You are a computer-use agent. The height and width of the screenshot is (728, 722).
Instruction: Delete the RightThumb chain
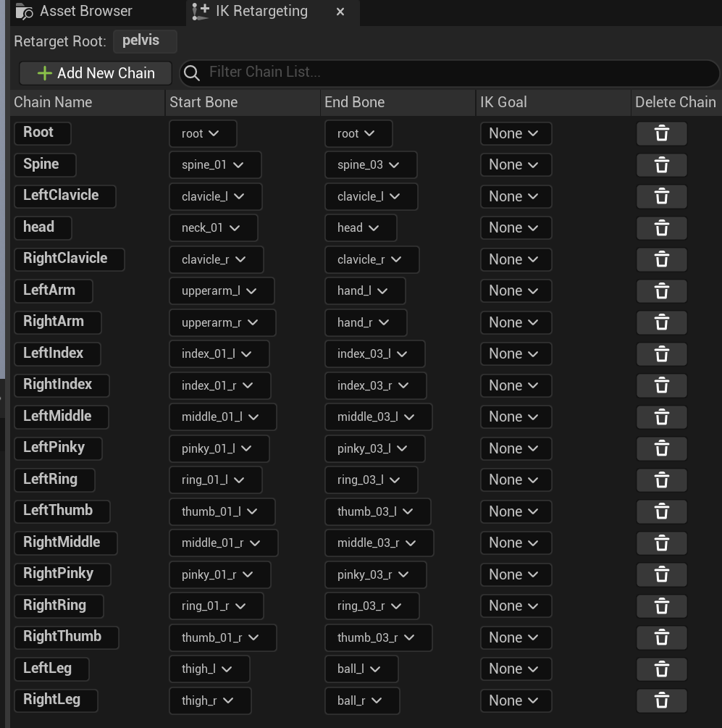click(x=661, y=637)
